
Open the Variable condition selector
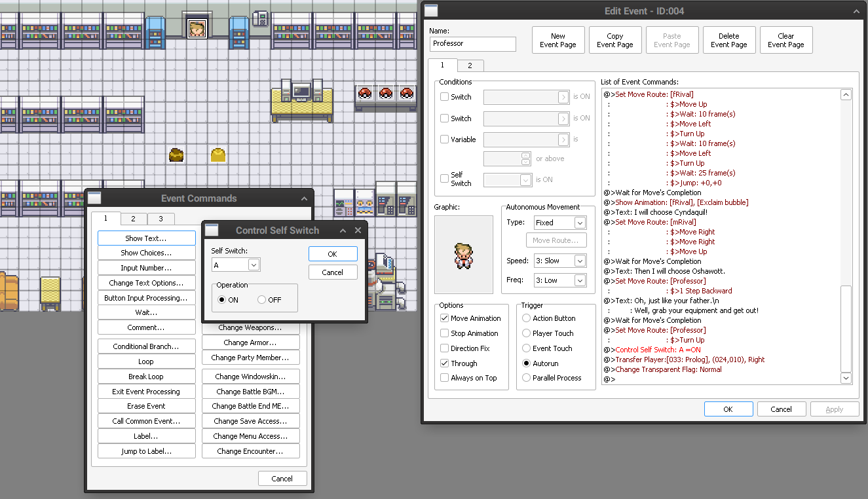[563, 140]
